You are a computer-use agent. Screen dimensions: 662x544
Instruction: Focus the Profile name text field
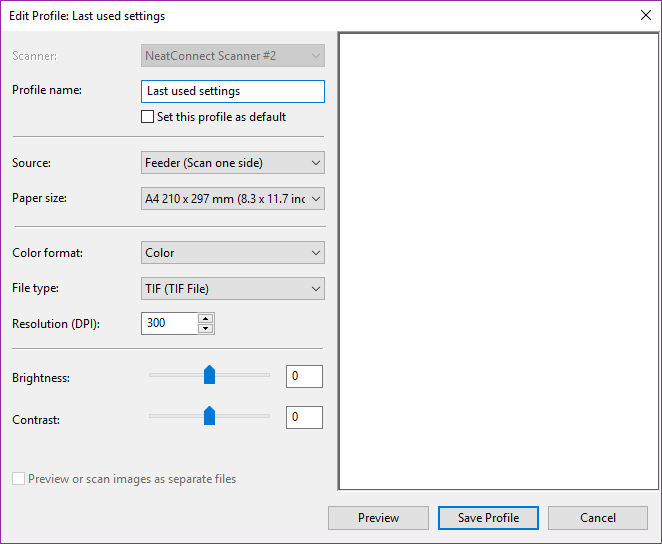coord(233,91)
